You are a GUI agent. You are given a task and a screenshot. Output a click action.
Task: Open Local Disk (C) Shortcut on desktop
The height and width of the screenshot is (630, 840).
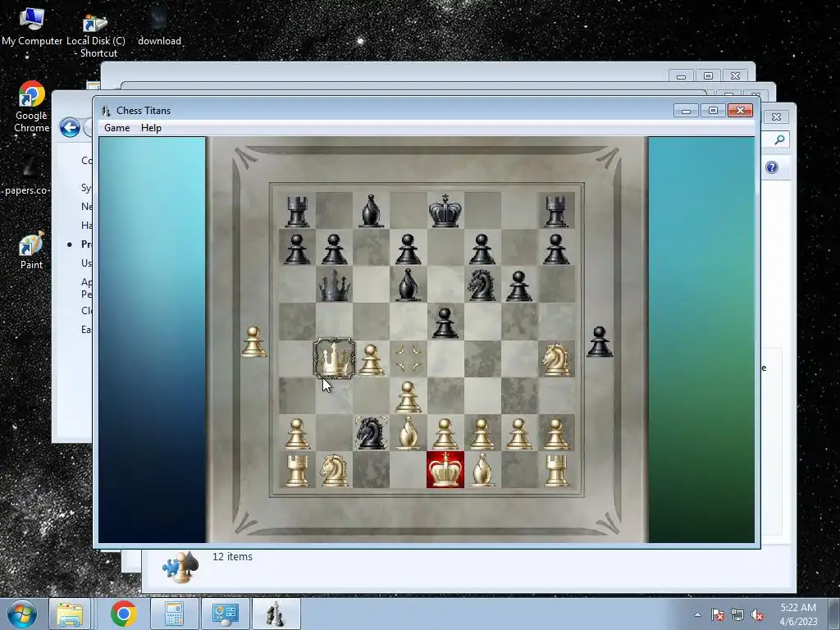[x=96, y=35]
